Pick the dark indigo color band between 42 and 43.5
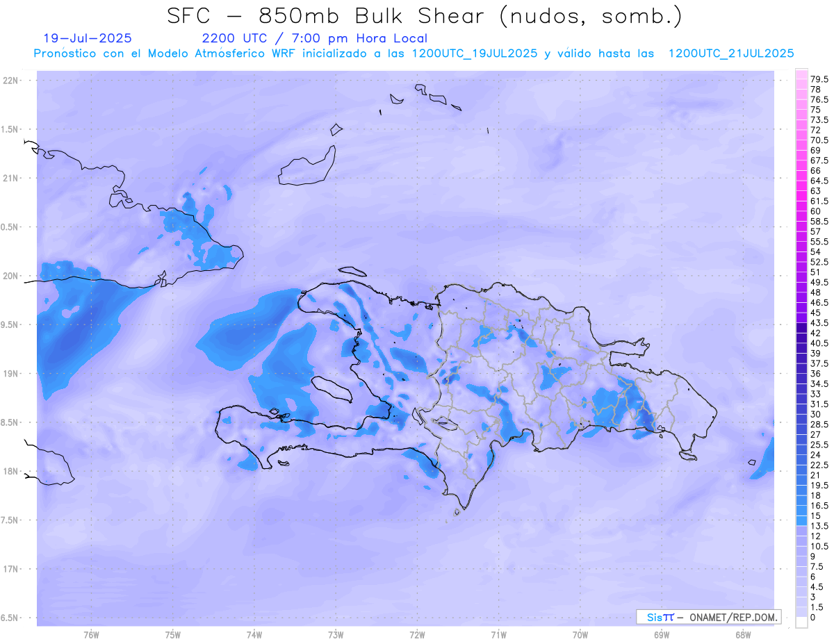 point(801,328)
